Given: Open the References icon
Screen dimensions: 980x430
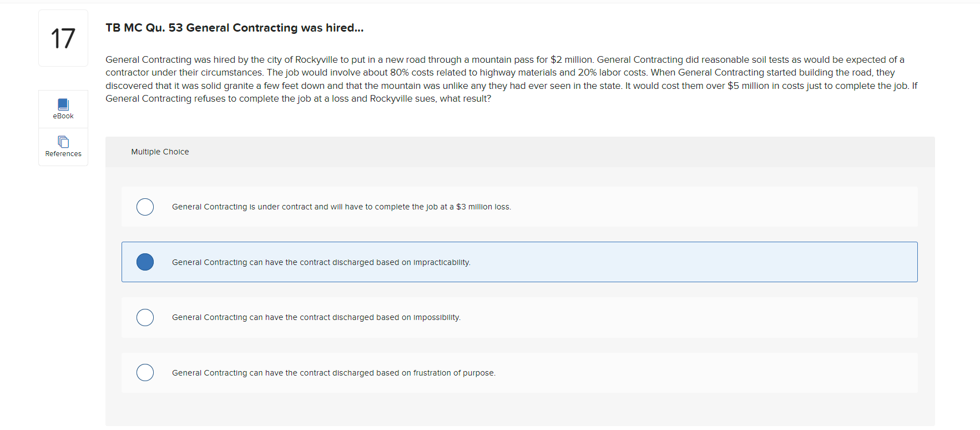Looking at the screenshot, I should click(63, 142).
